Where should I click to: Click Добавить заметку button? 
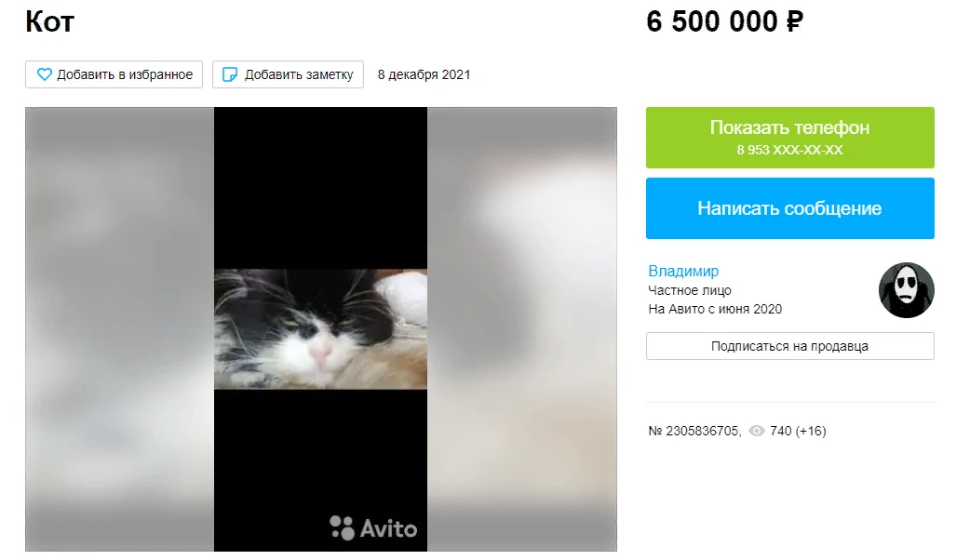289,74
